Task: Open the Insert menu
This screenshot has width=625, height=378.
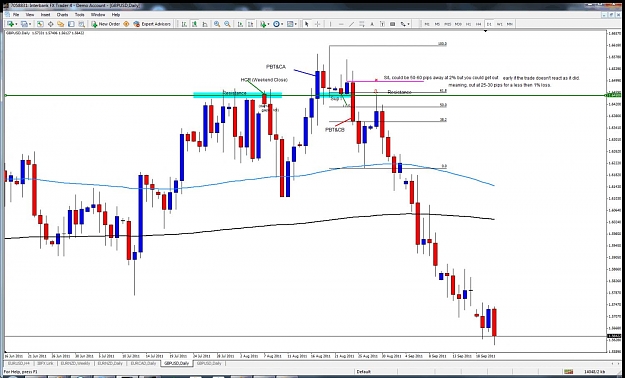Action: pyautogui.click(x=45, y=14)
